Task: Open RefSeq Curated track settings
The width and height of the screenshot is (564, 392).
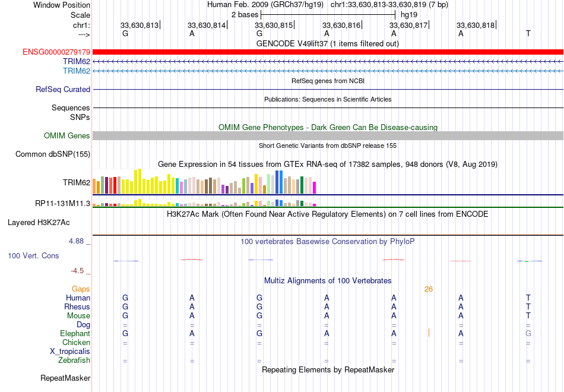Action: click(63, 89)
